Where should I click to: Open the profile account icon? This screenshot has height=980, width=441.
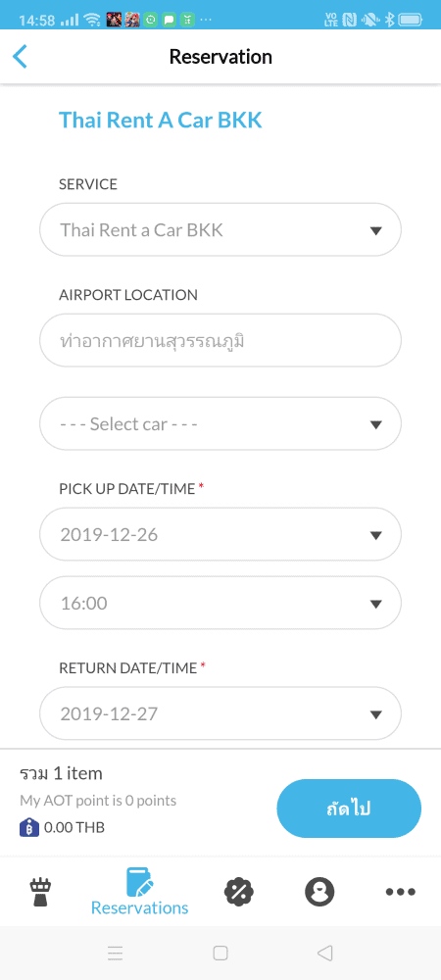(x=319, y=892)
